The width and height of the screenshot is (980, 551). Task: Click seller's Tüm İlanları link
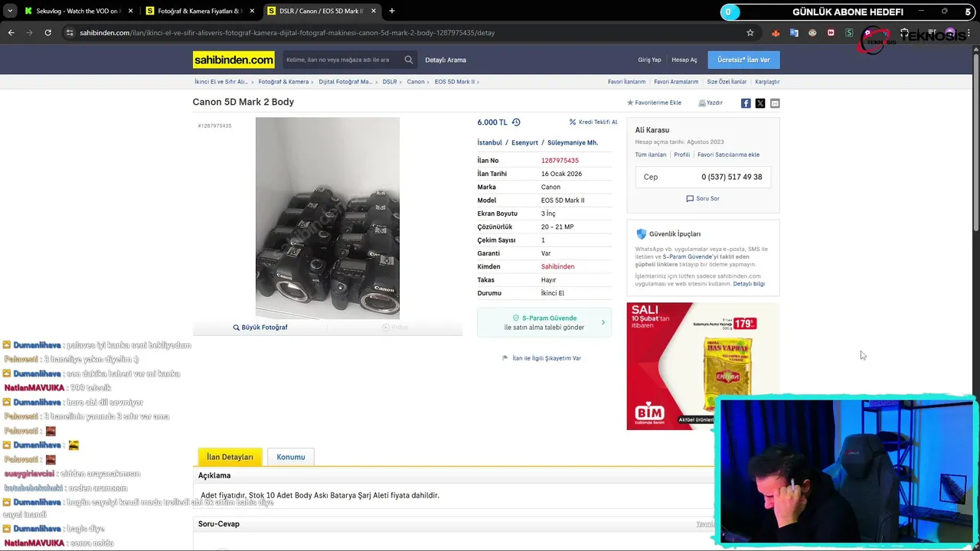(x=651, y=155)
